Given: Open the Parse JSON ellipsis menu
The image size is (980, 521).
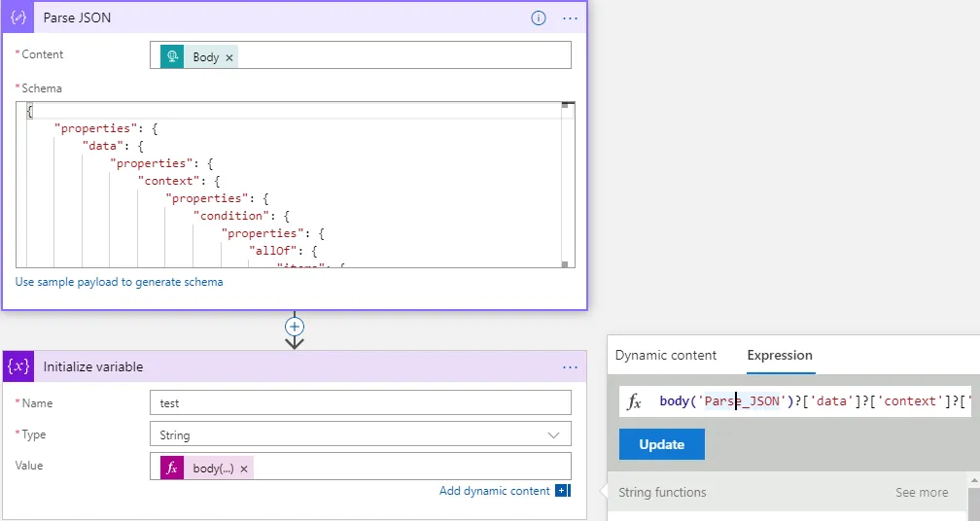Looking at the screenshot, I should (570, 18).
